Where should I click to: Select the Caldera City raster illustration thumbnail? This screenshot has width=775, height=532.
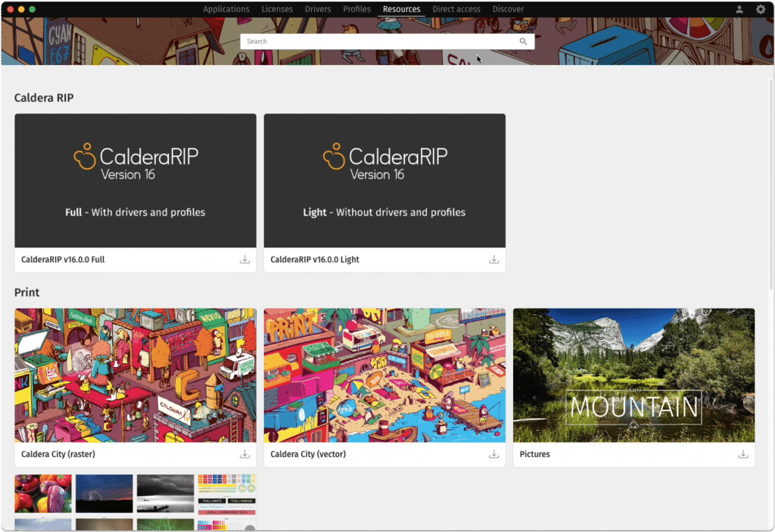135,375
